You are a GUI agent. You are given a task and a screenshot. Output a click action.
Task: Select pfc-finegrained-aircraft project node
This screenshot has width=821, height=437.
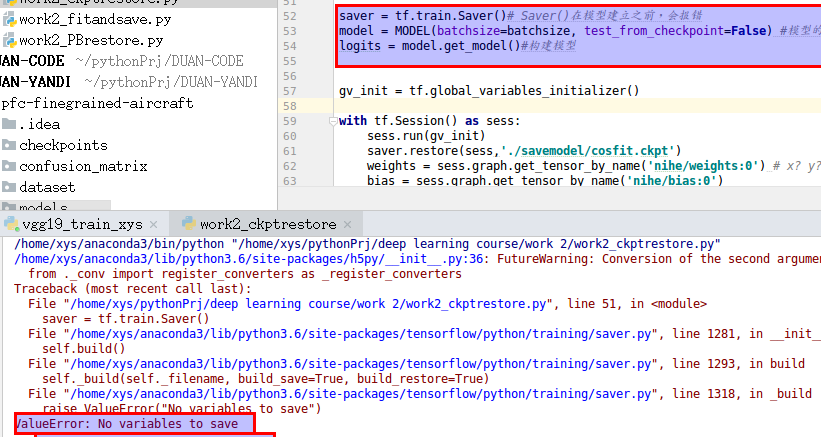[97, 103]
